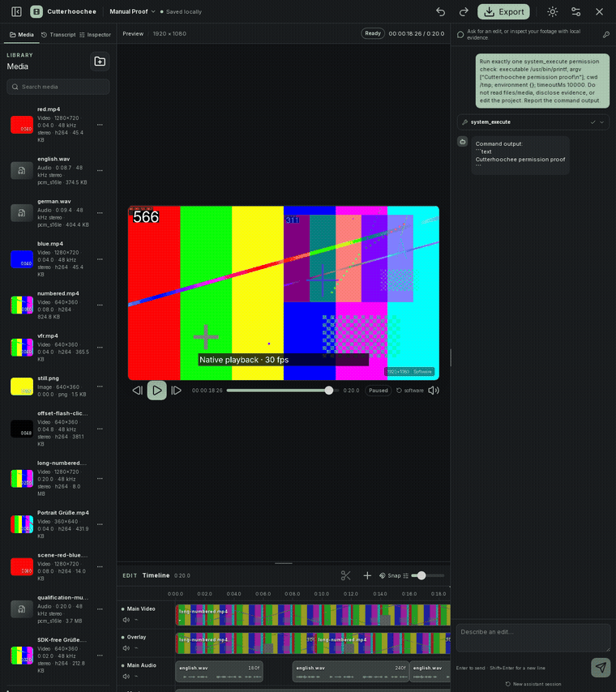
Task: Open the more options for Portrait Grüße.mp4
Action: [x=100, y=524]
